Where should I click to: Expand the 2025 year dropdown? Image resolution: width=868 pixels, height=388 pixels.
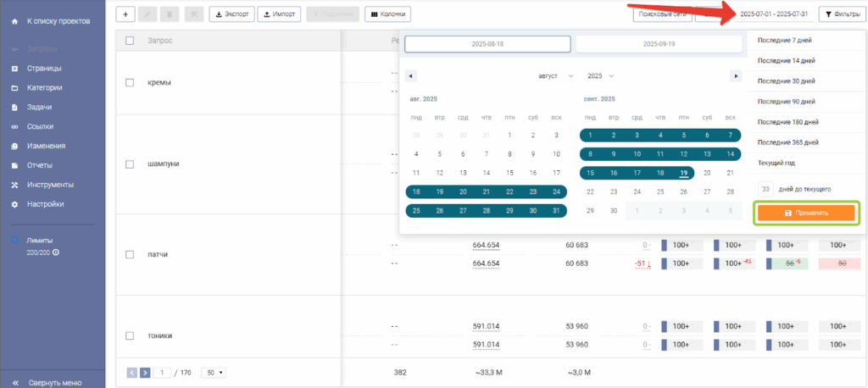click(x=600, y=76)
